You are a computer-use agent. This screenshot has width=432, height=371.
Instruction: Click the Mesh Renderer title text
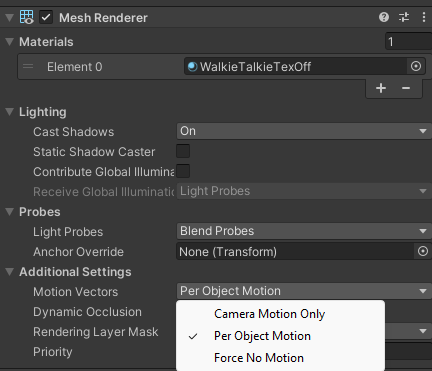pos(103,18)
